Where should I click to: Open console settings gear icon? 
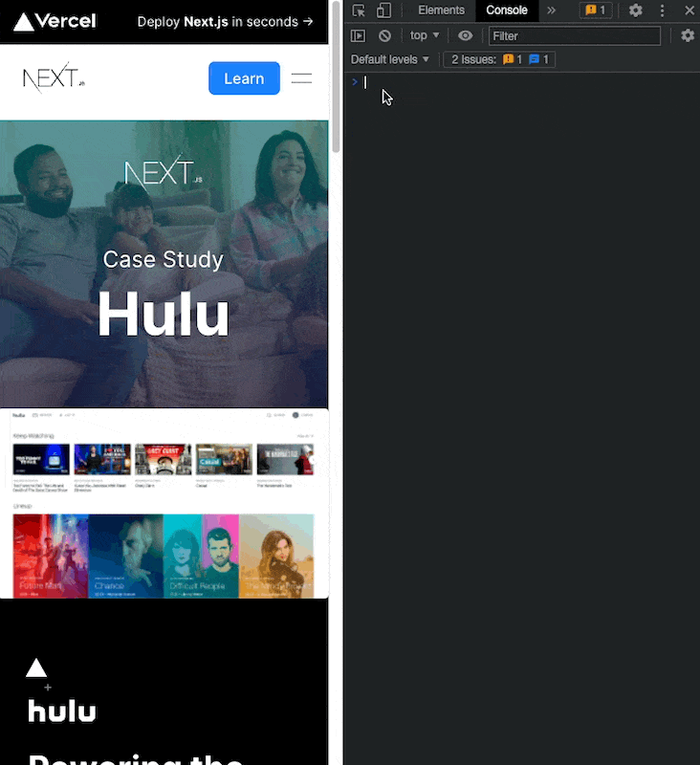[688, 35]
